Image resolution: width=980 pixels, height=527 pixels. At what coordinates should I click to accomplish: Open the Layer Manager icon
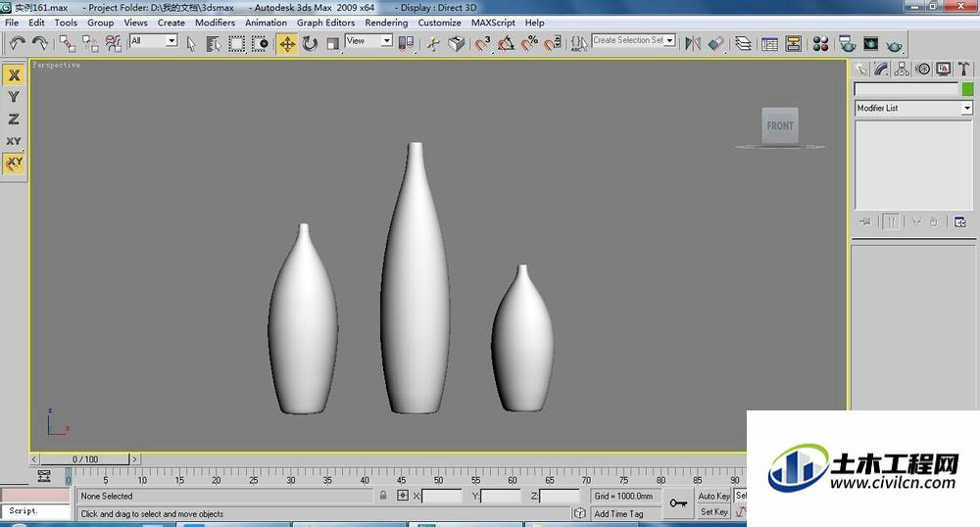[x=743, y=44]
